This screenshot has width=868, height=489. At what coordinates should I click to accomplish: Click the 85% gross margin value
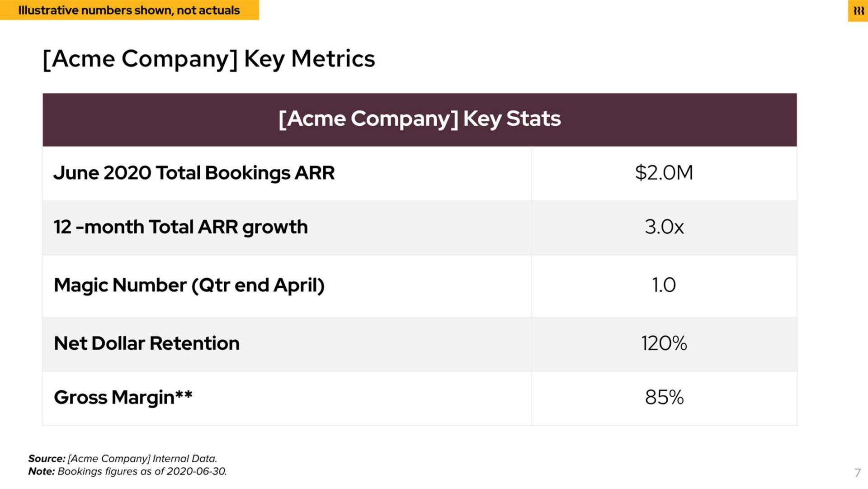tap(664, 398)
